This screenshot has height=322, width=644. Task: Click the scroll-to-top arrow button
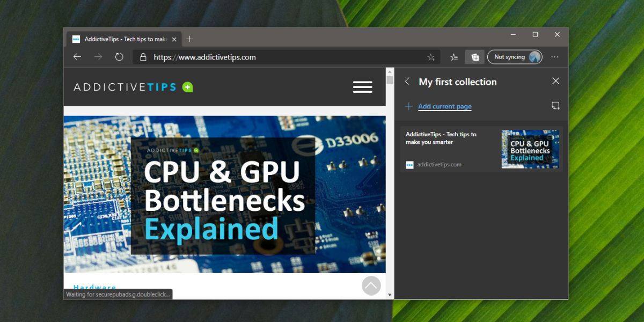[371, 286]
